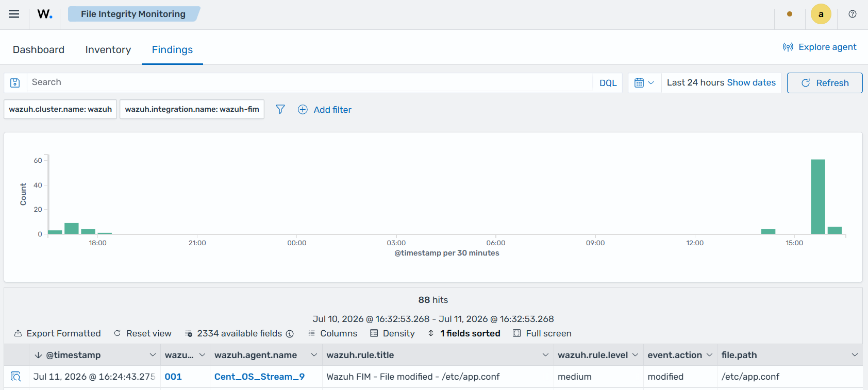The width and height of the screenshot is (868, 390).
Task: Toggle the DQL query language switch
Action: tap(608, 83)
